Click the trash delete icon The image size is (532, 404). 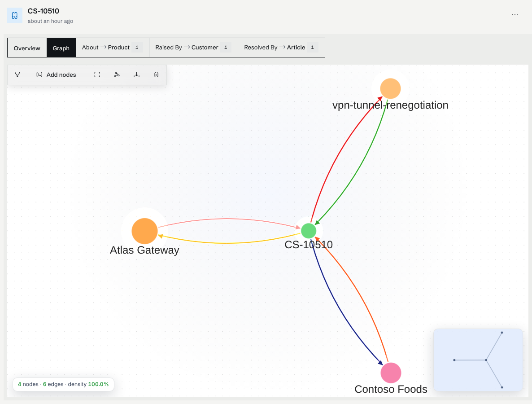[x=156, y=75]
